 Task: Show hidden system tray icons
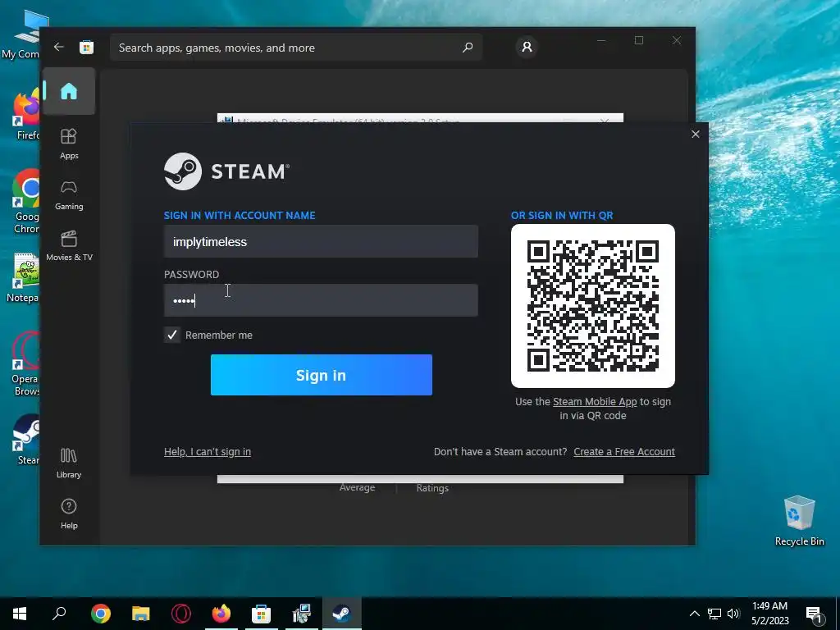[694, 614]
